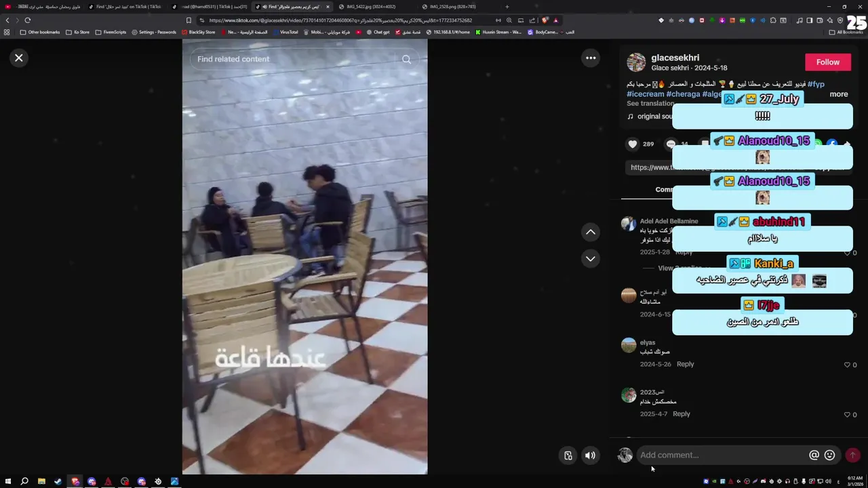This screenshot has width=868, height=488.
Task: Open the three-dot more options menu
Action: (x=591, y=58)
